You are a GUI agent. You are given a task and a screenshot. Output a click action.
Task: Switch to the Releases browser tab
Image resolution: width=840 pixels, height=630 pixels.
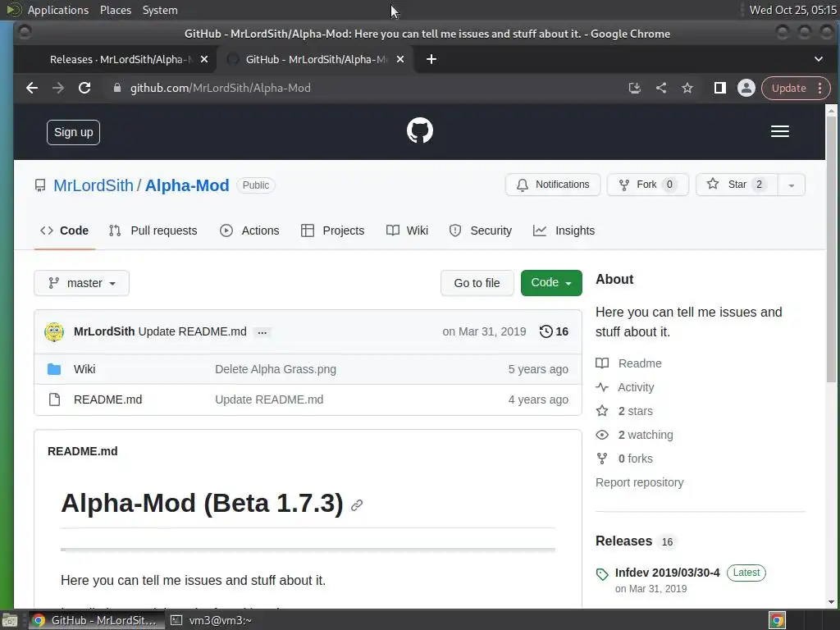pyautogui.click(x=118, y=59)
